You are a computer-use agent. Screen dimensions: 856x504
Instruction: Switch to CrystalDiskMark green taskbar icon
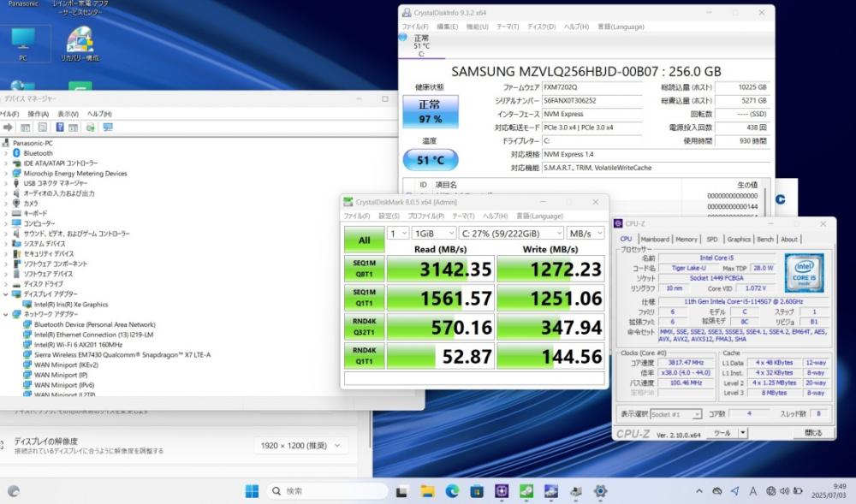(526, 491)
